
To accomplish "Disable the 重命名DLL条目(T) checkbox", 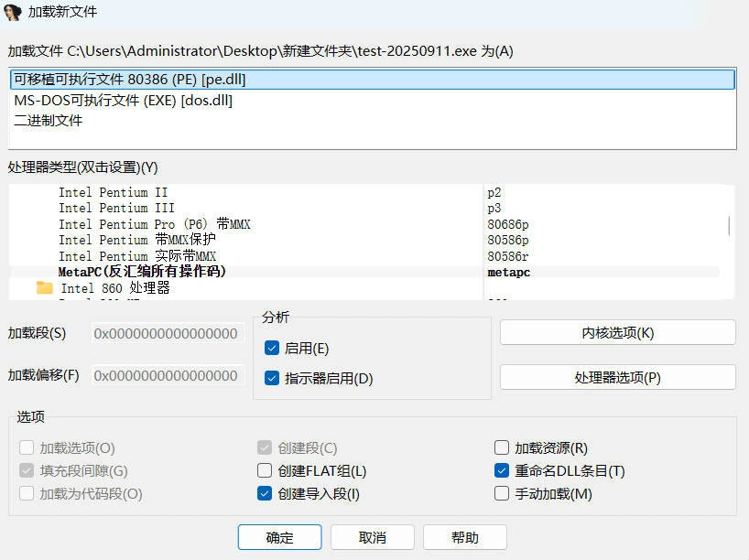I will tap(502, 470).
